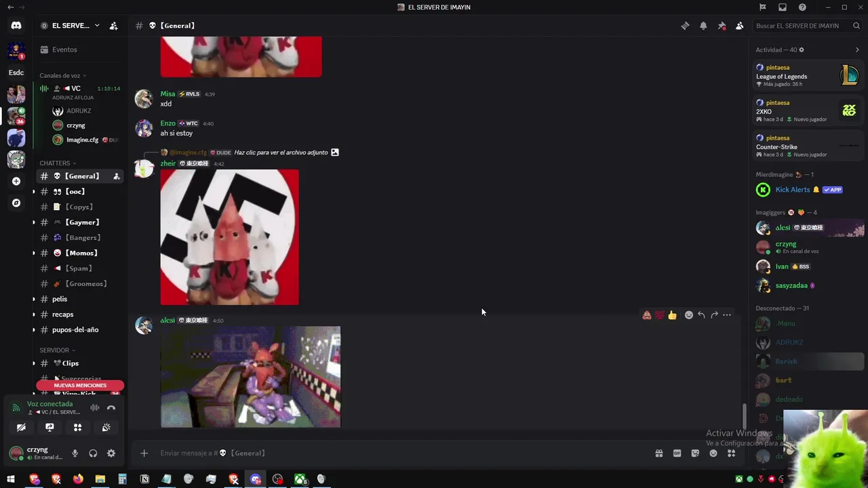Viewport: 868px width, 488px height.
Task: Mute microphone in user panel
Action: 75,453
